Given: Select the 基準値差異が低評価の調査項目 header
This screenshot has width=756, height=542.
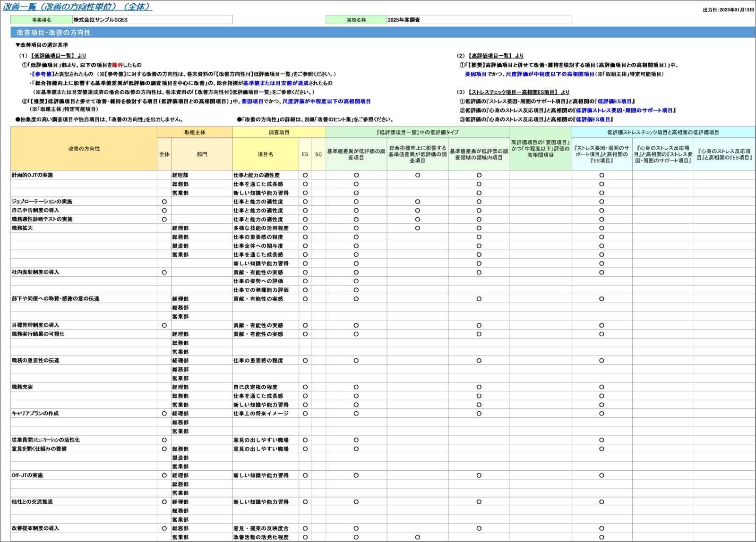Looking at the screenshot, I should pos(356,154).
